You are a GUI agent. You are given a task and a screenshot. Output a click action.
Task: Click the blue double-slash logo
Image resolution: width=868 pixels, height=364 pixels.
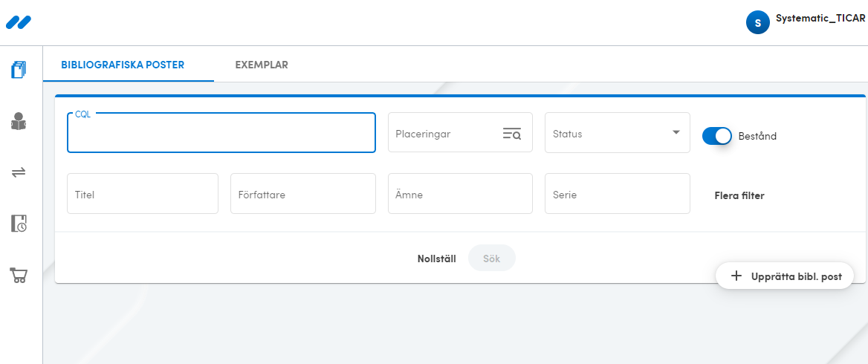pyautogui.click(x=19, y=22)
